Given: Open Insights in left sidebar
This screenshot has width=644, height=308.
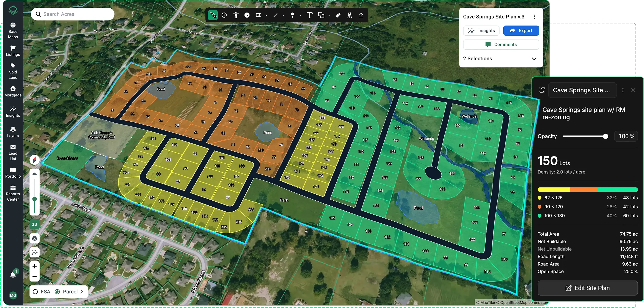Looking at the screenshot, I should [x=13, y=112].
